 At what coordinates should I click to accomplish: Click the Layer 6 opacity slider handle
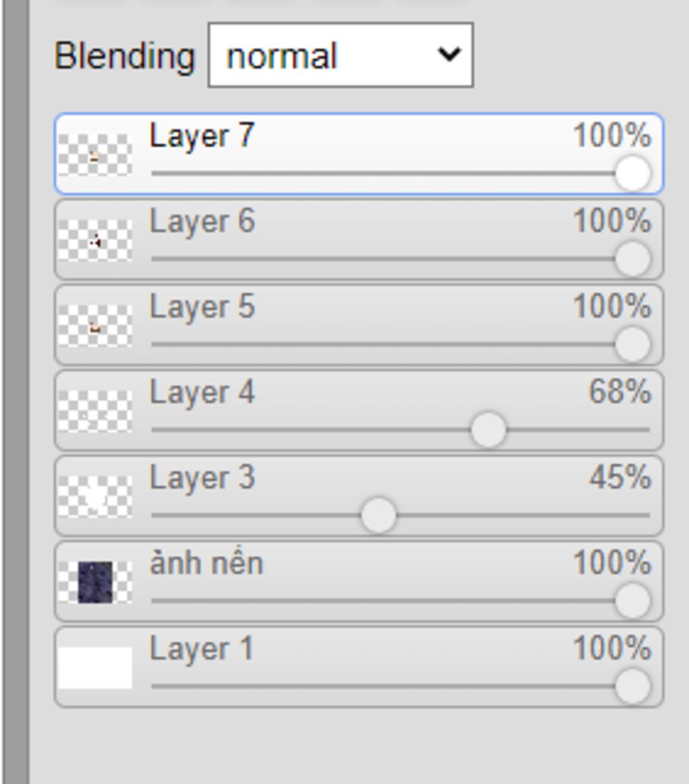click(632, 259)
